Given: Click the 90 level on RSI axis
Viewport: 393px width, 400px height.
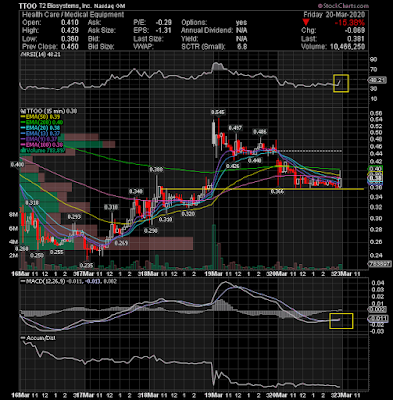Looking at the screenshot, I should coord(373,60).
